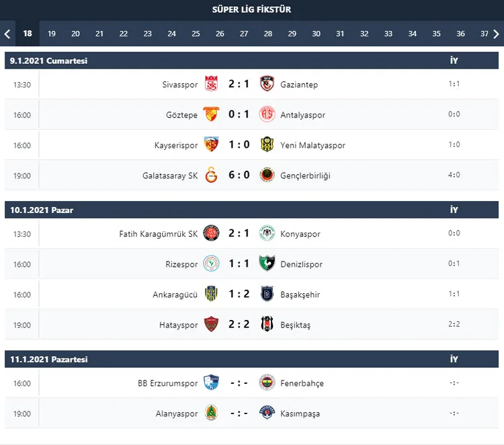Click the Hatayspor 2 : 2 match score
The width and height of the screenshot is (504, 445).
(239, 325)
